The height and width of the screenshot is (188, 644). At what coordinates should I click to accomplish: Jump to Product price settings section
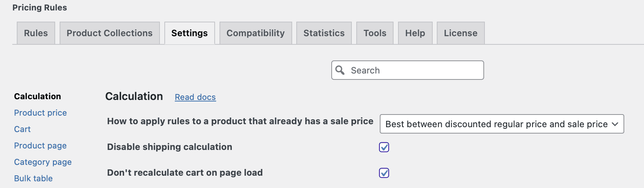[40, 113]
